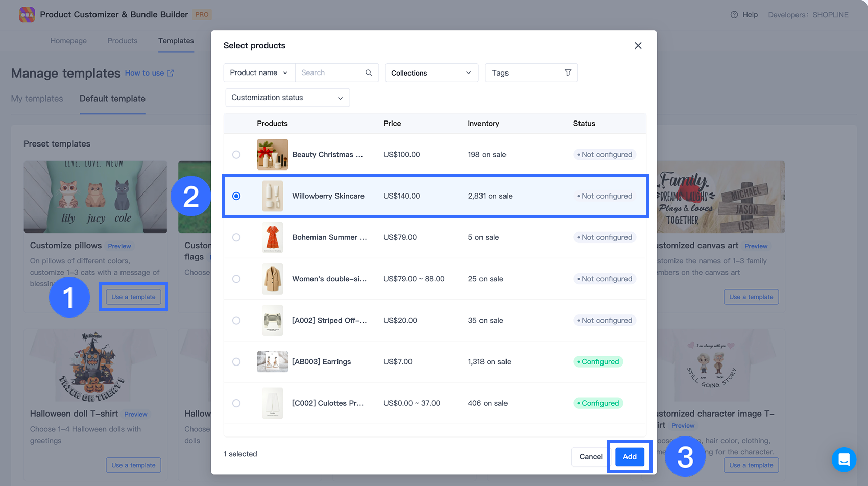Switch to the Products tab
The image size is (868, 486).
[123, 41]
